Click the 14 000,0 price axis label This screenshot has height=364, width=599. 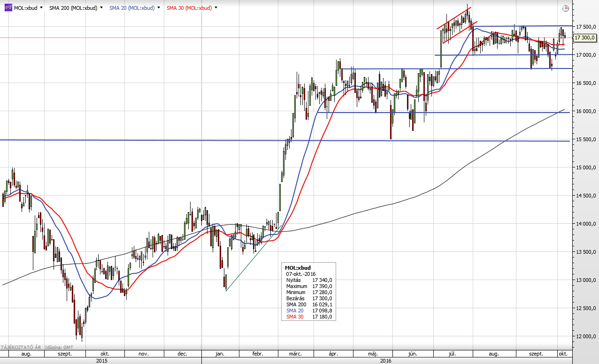coord(585,224)
